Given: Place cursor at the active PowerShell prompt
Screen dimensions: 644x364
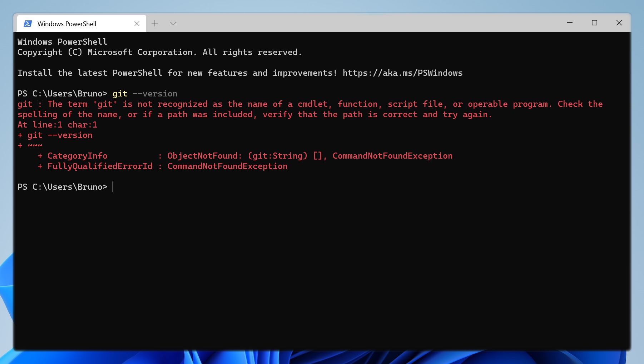Looking at the screenshot, I should click(x=114, y=186).
